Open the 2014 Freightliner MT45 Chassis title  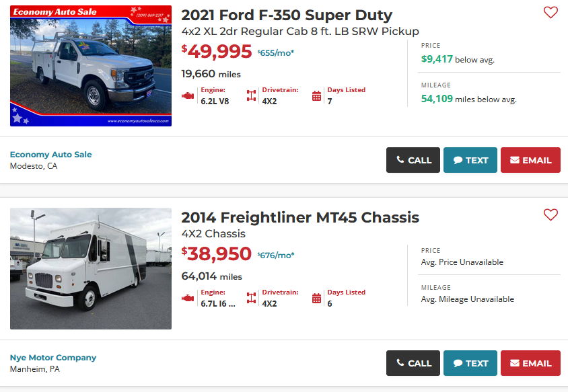(x=300, y=218)
